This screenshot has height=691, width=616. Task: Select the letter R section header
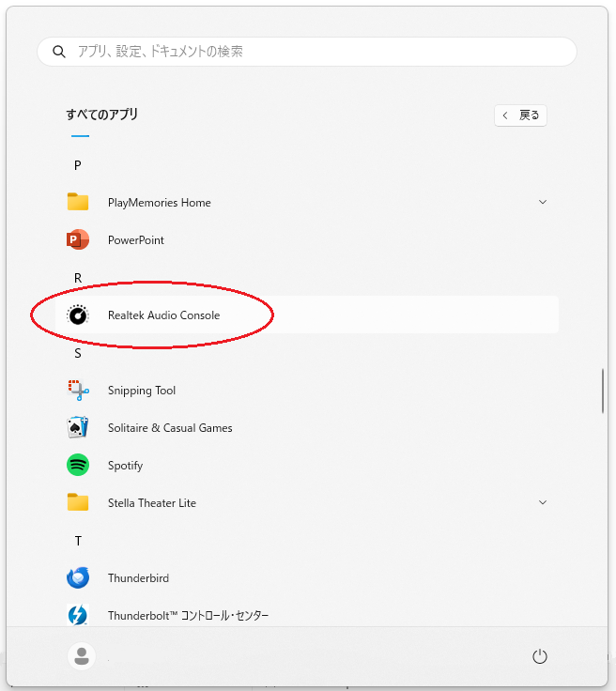tap(78, 278)
